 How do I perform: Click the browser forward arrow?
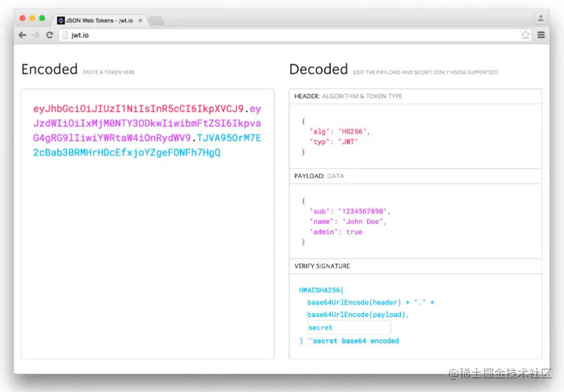(x=35, y=35)
